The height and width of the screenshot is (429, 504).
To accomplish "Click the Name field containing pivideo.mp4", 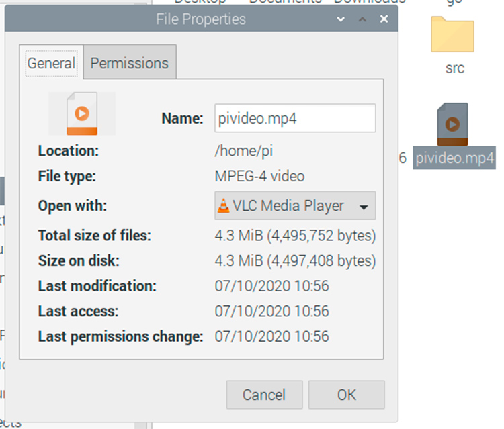I will 294,118.
